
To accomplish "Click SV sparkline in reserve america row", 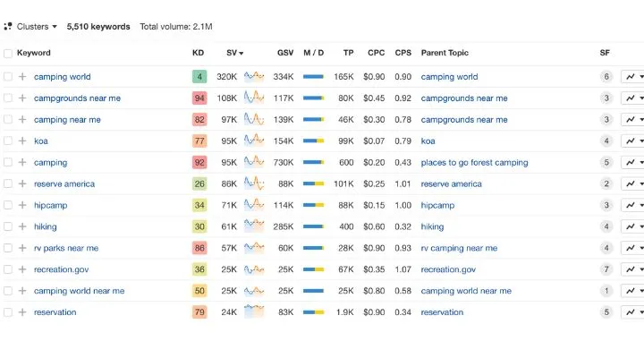I will [254, 183].
